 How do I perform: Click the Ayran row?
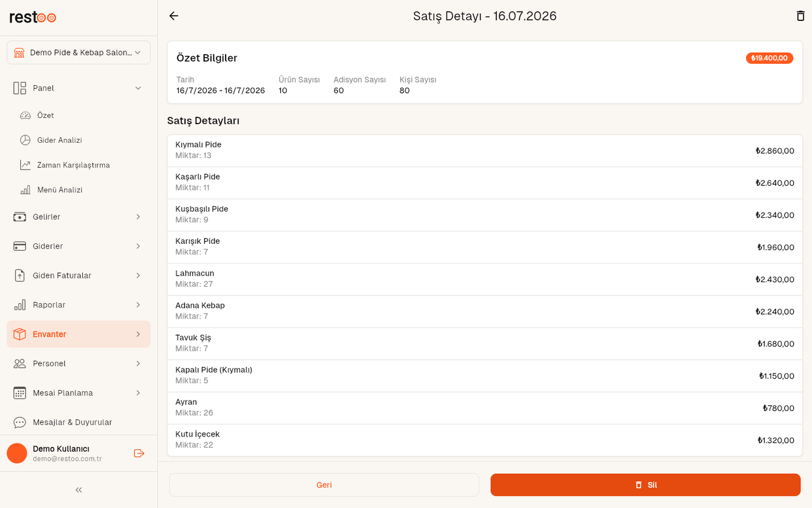[x=485, y=408]
